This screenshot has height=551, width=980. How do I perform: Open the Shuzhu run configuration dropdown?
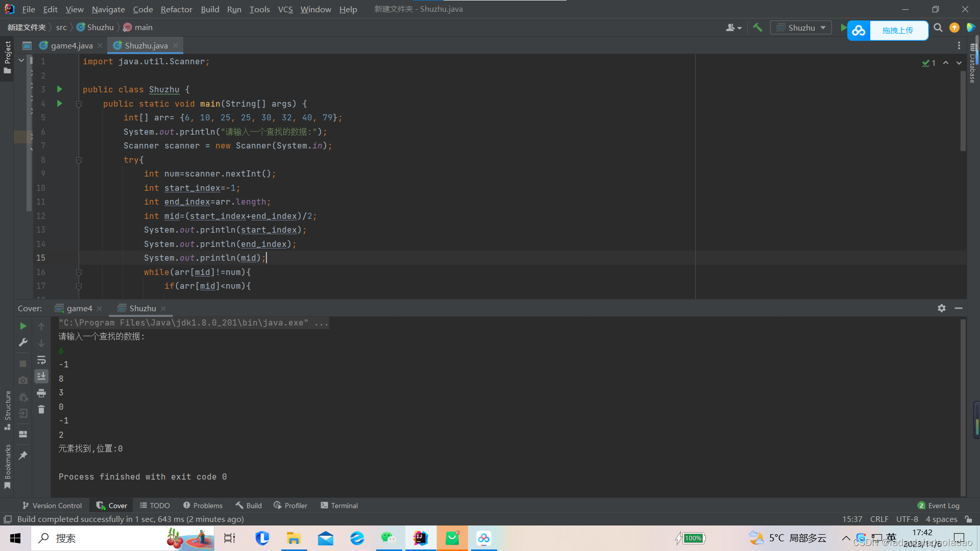click(x=801, y=28)
